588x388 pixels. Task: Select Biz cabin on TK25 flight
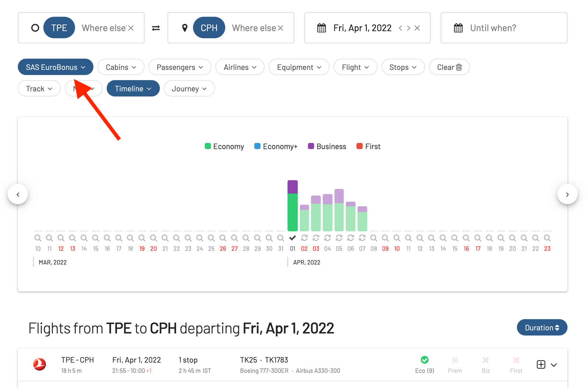coord(486,365)
